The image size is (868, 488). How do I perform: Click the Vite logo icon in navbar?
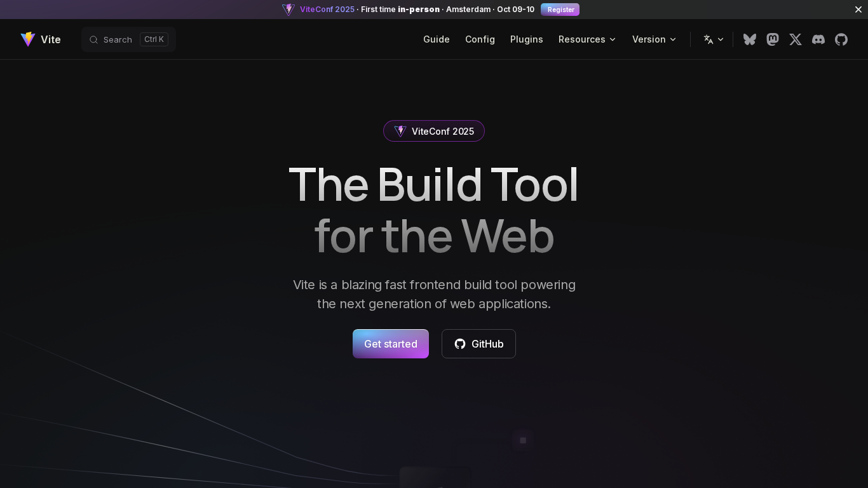click(28, 39)
